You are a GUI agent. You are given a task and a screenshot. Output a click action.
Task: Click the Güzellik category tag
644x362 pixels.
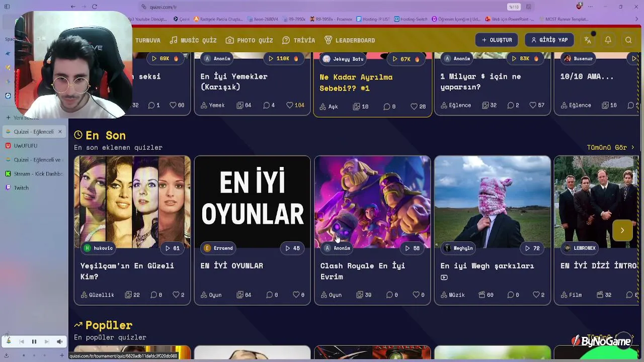pos(97,295)
